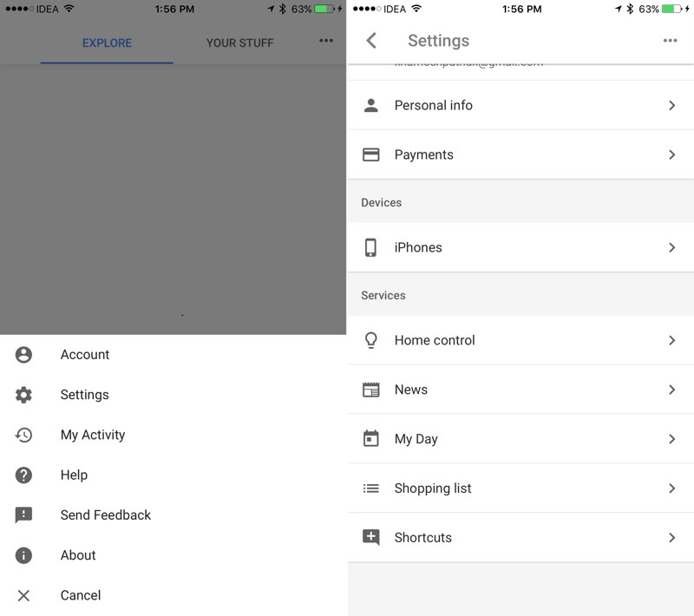This screenshot has height=616, width=694.
Task: Switch to the EXPLORE tab
Action: tap(107, 43)
